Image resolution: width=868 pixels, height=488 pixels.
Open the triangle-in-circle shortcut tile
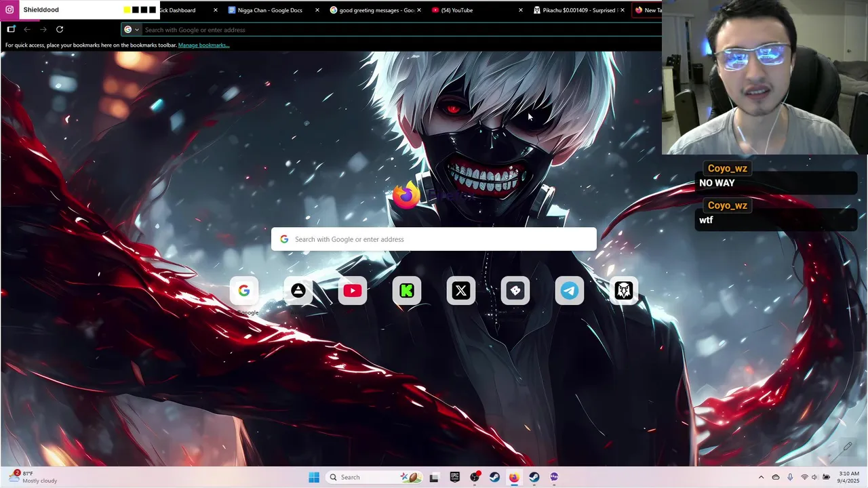click(x=298, y=291)
